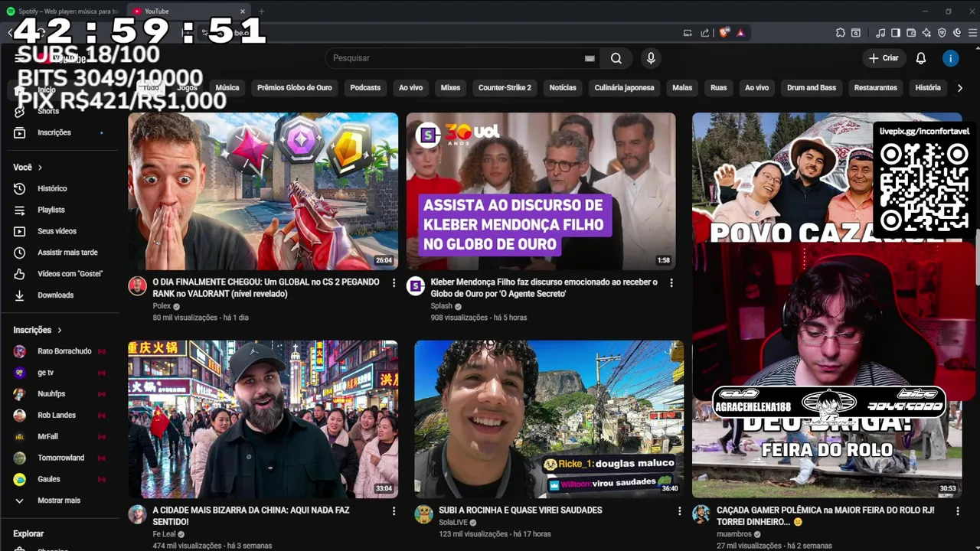Open Seus vídeos icon in sidebar

pos(20,231)
